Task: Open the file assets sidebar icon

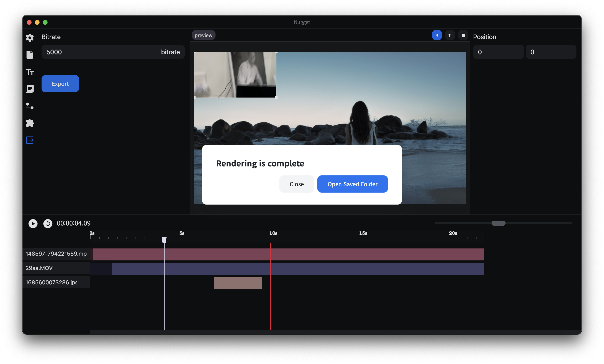Action: pyautogui.click(x=30, y=55)
